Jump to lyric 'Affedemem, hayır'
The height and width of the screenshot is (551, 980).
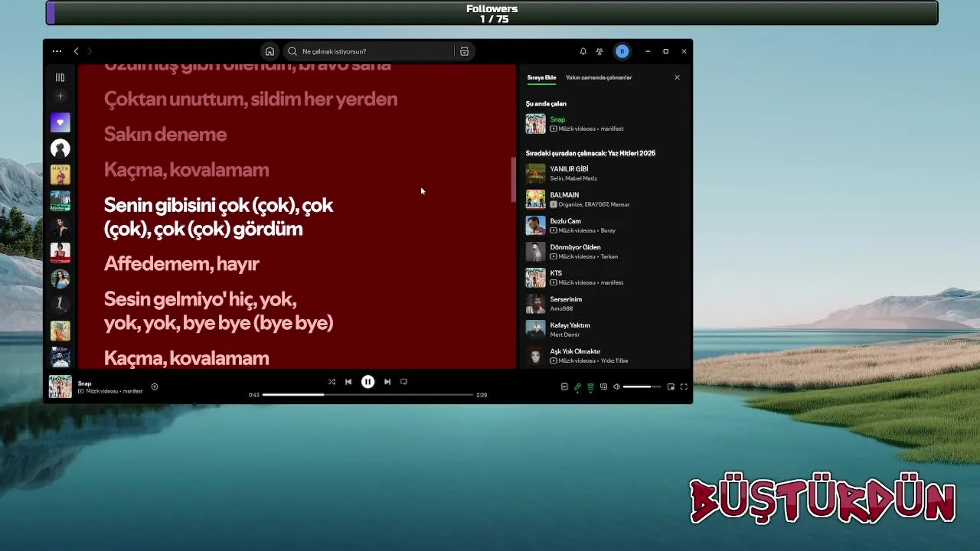[181, 264]
